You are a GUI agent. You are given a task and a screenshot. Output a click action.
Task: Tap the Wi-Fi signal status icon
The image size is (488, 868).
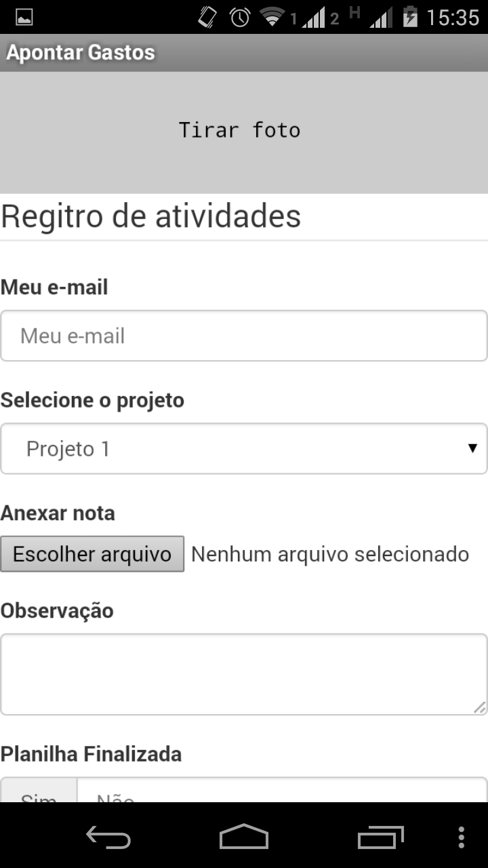(x=272, y=18)
